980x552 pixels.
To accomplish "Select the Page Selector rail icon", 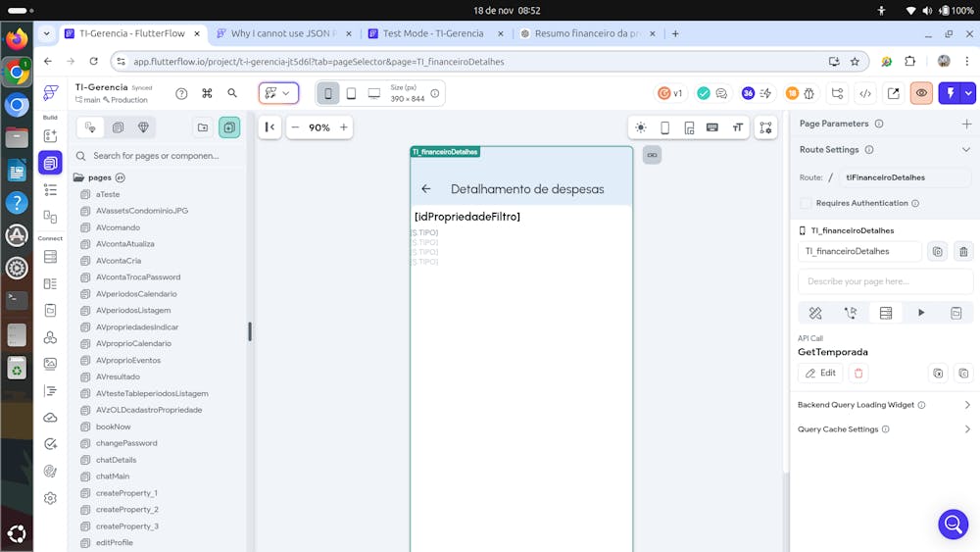I will [x=51, y=163].
